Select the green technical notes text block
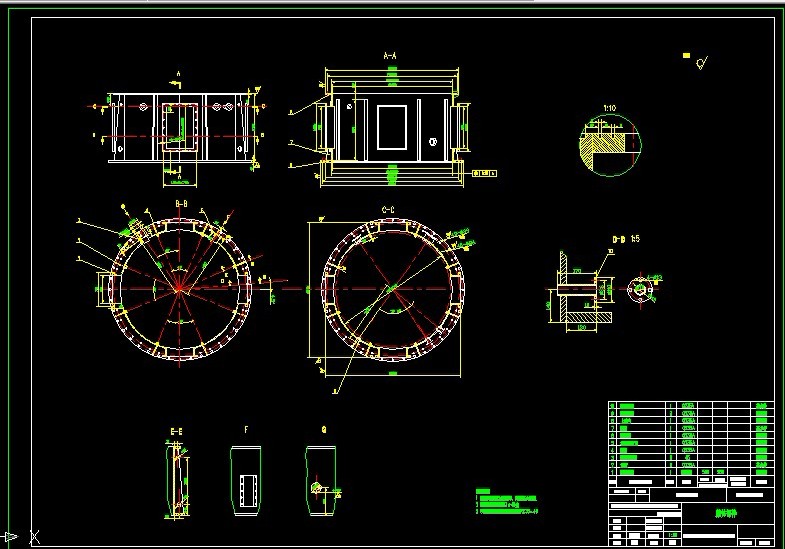Screen dimensions: 785x549 pyautogui.click(x=506, y=502)
